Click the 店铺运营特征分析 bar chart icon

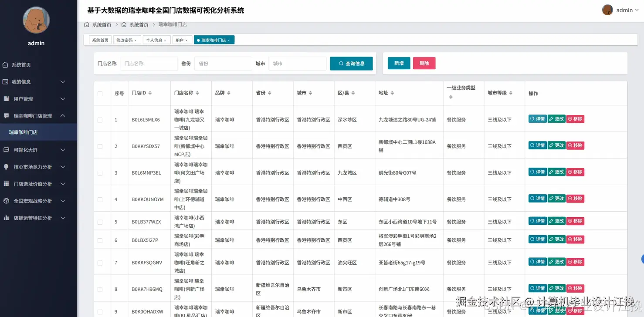[x=6, y=218]
